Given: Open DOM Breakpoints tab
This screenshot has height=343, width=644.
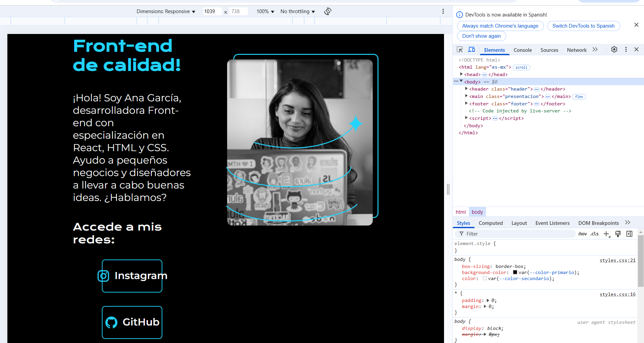Looking at the screenshot, I should coord(598,223).
